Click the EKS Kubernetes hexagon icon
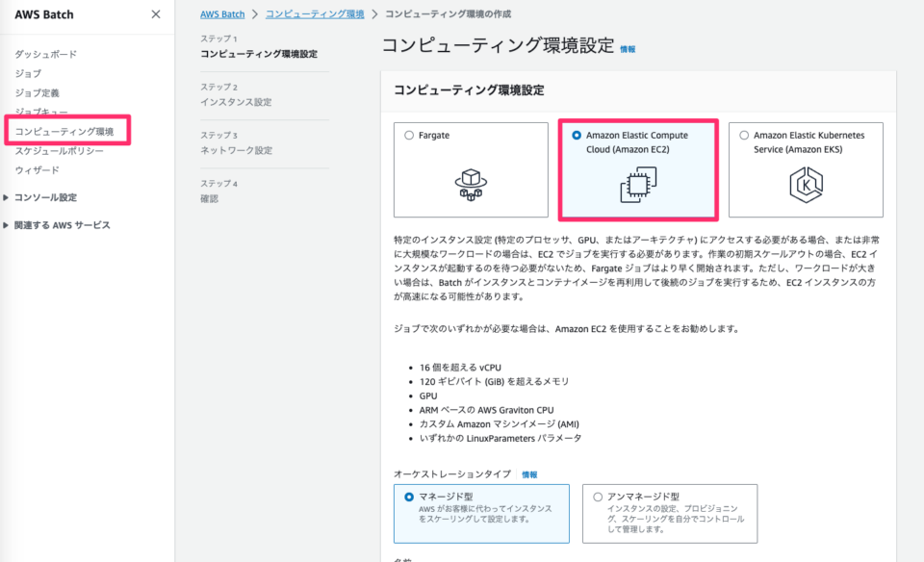The height and width of the screenshot is (562, 924). (x=806, y=185)
